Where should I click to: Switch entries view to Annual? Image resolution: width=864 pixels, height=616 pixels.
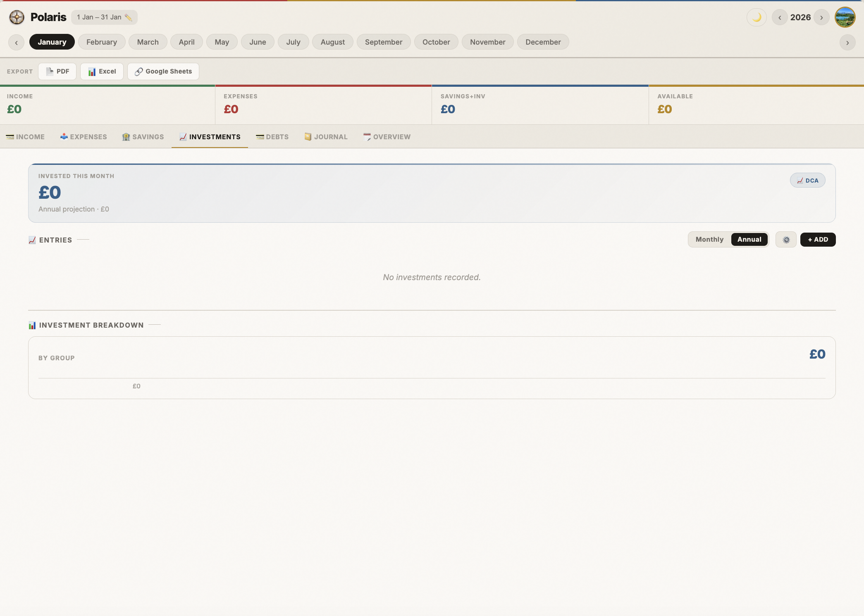pos(749,240)
